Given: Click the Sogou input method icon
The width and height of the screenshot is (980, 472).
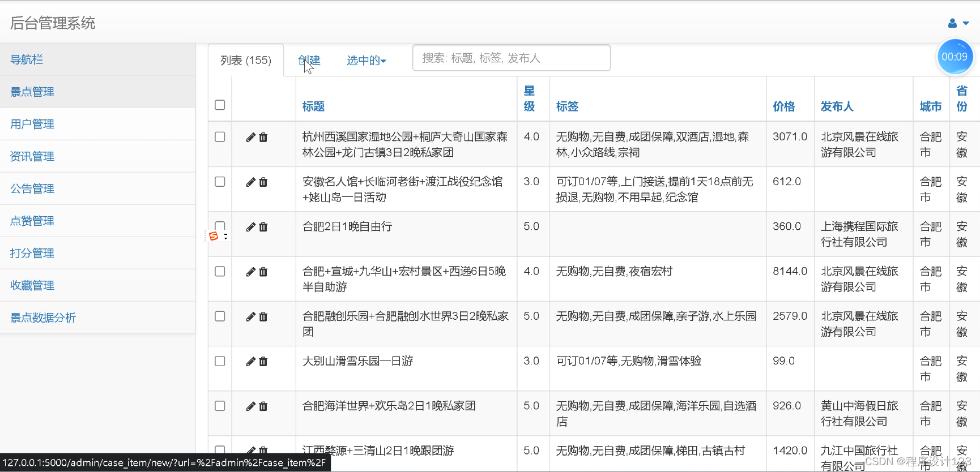Looking at the screenshot, I should (x=214, y=236).
